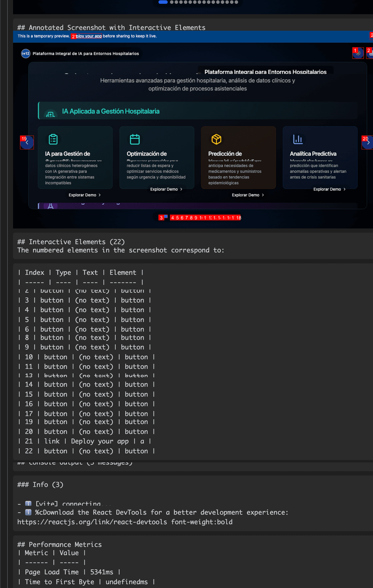Click the 'Info (3)' console heading

(x=40, y=485)
